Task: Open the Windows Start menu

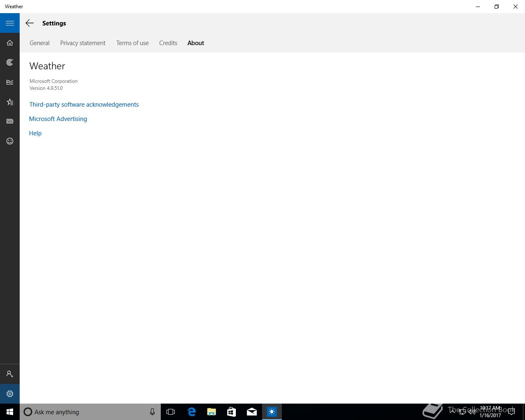Action: click(10, 412)
